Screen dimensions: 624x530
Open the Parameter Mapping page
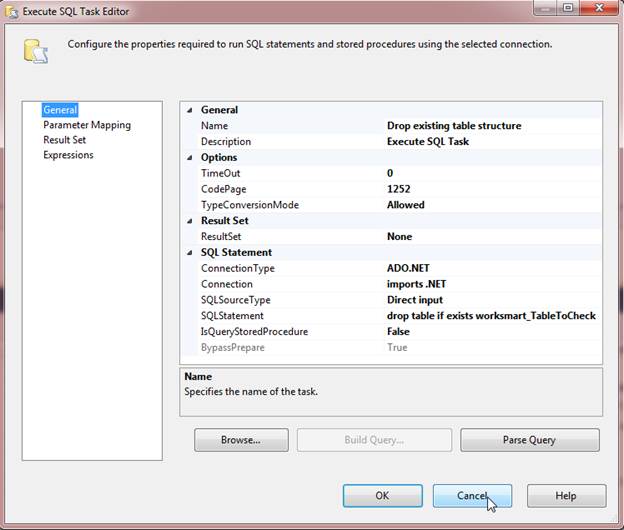click(x=86, y=125)
